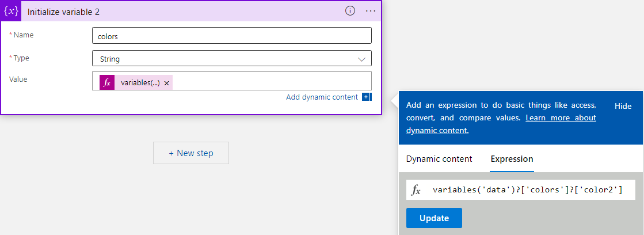
Task: Click the New step button
Action: pyautogui.click(x=190, y=153)
